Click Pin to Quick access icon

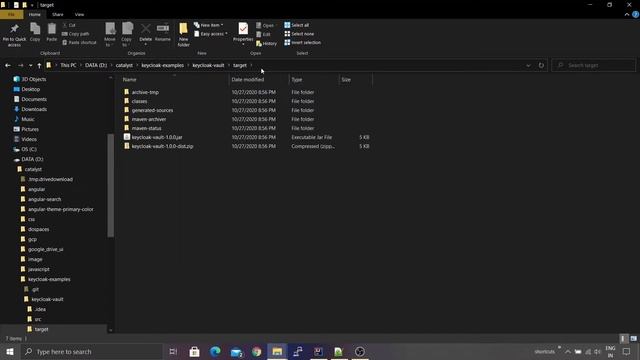click(14, 35)
